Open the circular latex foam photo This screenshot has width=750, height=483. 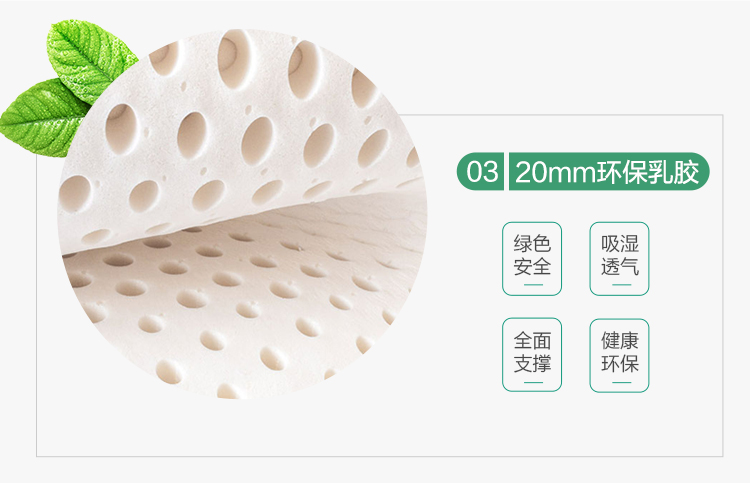pos(242,214)
